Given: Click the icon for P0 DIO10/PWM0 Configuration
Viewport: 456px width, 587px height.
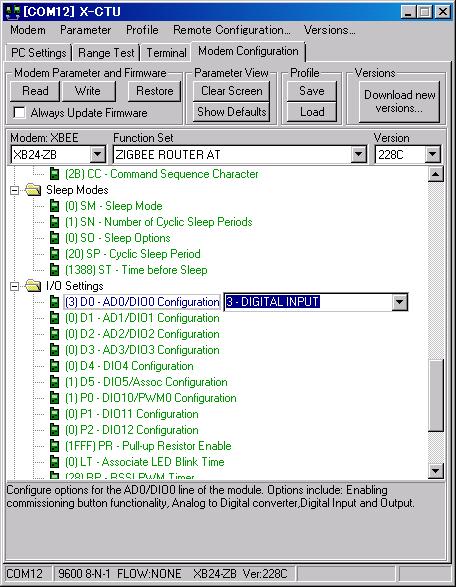Looking at the screenshot, I should pyautogui.click(x=55, y=398).
